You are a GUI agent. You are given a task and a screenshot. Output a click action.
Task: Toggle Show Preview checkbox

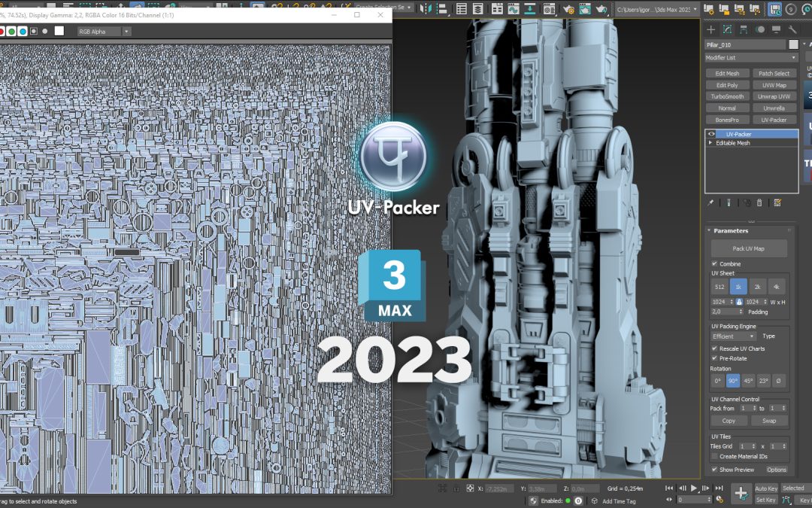pos(714,470)
